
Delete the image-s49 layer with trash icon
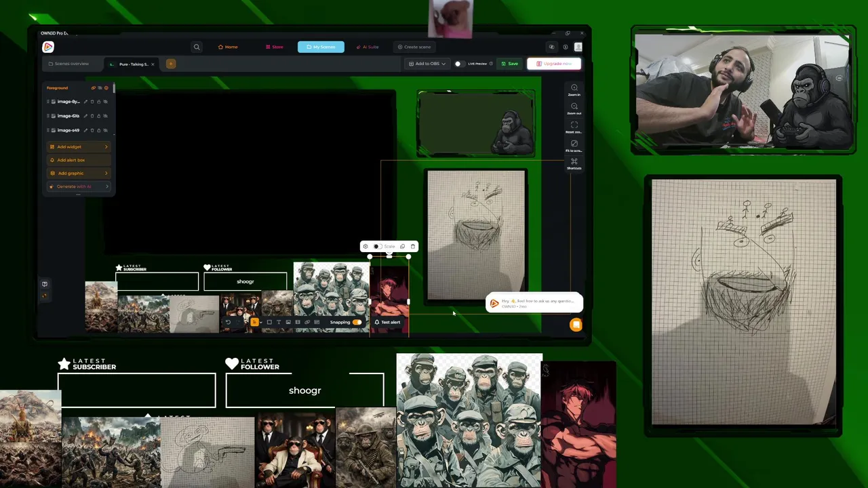point(92,130)
